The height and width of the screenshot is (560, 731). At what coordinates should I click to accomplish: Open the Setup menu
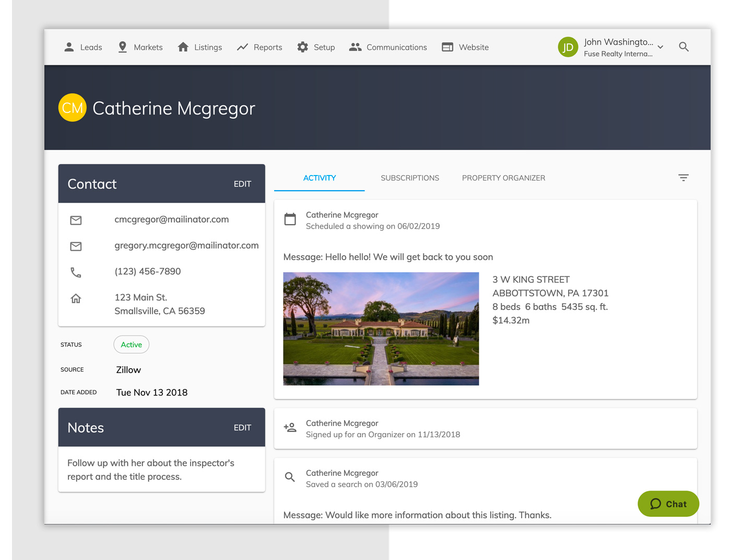coord(316,47)
